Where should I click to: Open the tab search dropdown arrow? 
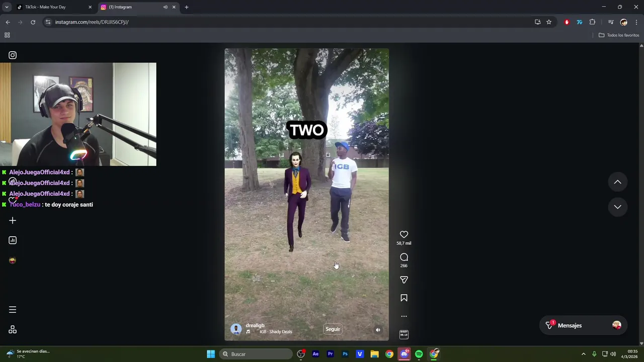click(7, 7)
